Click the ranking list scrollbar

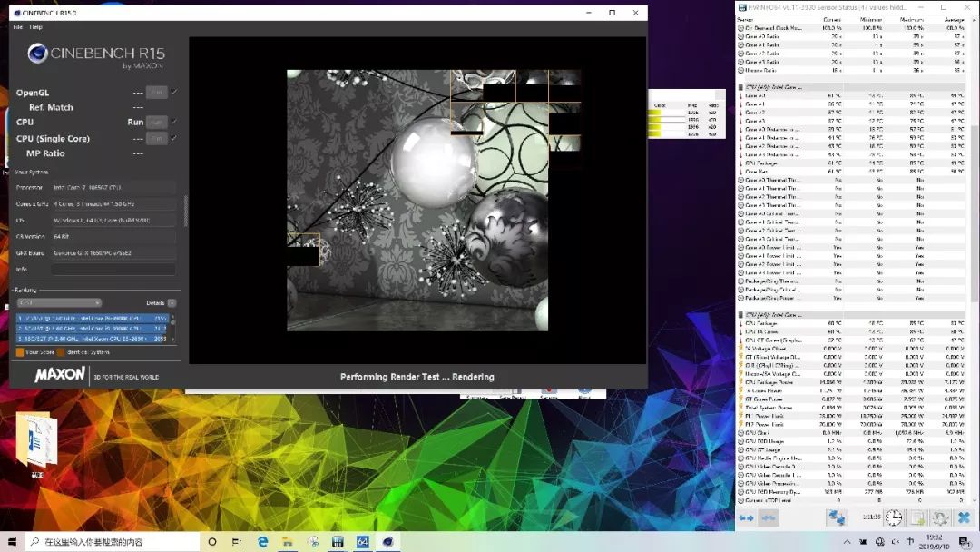(173, 328)
